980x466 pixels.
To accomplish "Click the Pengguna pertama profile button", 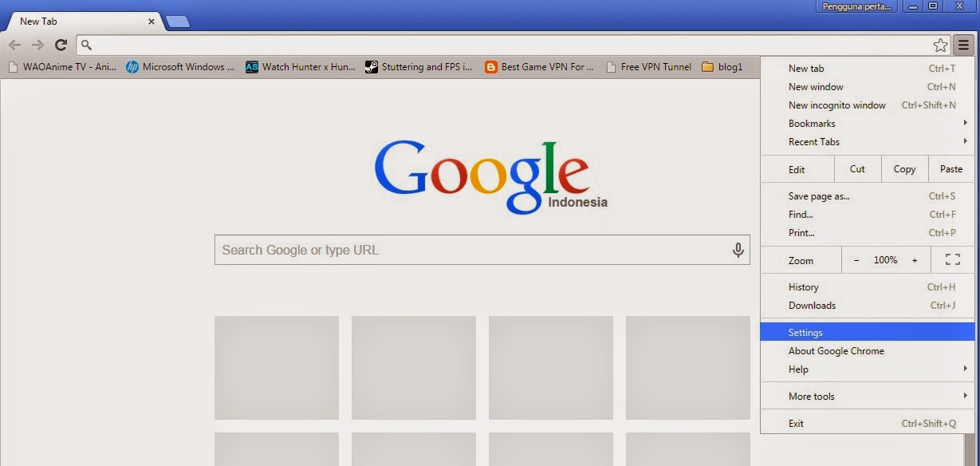I will [856, 6].
